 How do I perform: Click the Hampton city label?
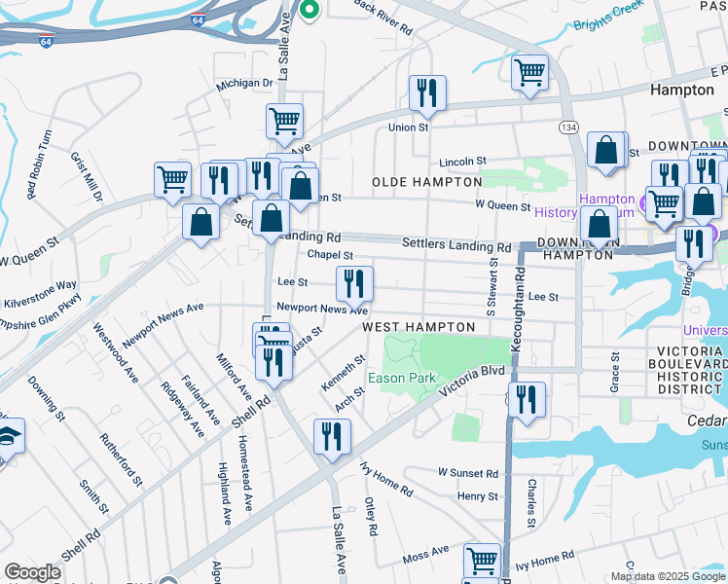[x=682, y=90]
